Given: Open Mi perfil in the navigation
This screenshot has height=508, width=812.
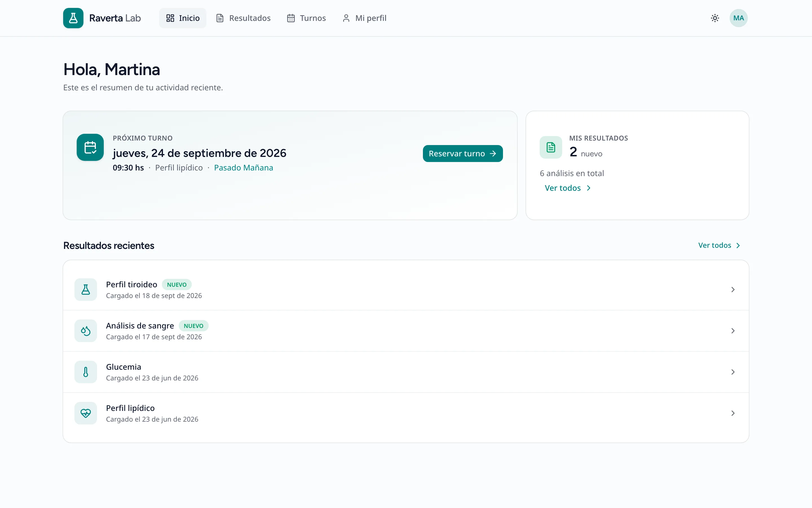Looking at the screenshot, I should pos(364,18).
